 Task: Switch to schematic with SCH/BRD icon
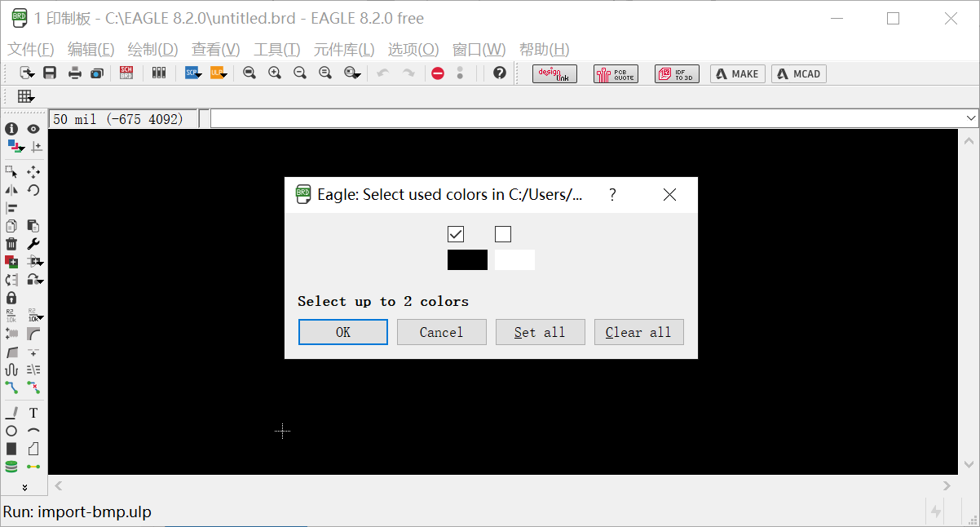(x=126, y=73)
